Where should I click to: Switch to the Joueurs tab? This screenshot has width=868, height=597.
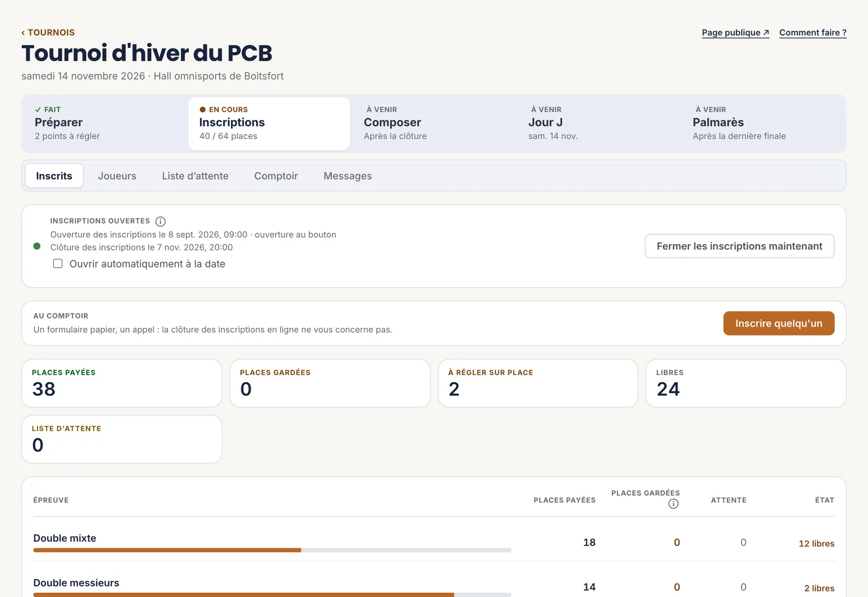point(117,176)
